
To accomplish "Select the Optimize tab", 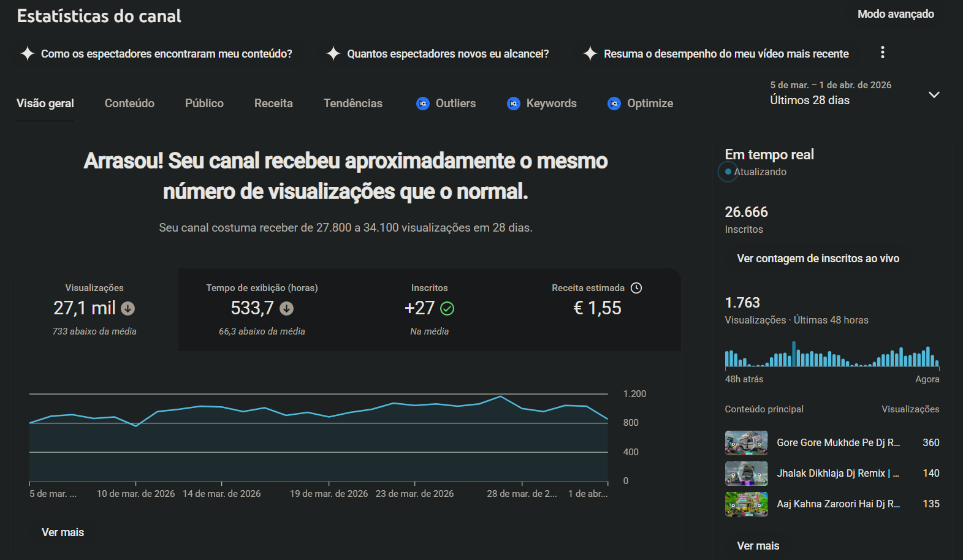I will [641, 104].
